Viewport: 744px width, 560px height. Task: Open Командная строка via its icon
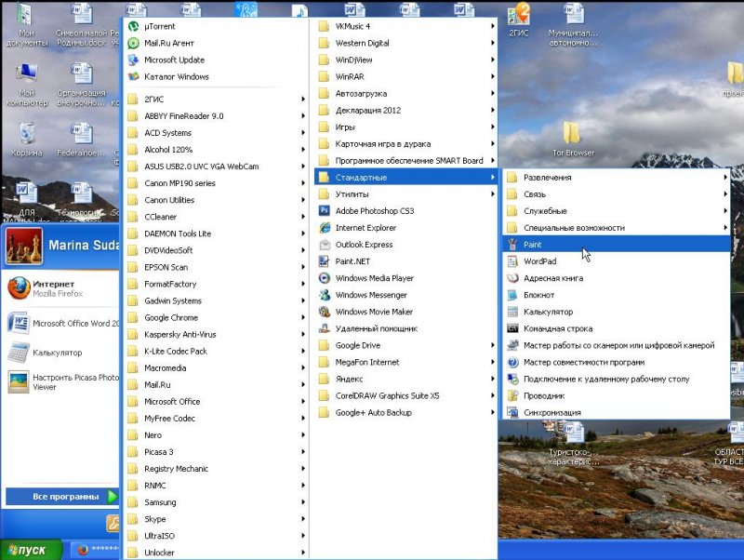click(x=512, y=328)
